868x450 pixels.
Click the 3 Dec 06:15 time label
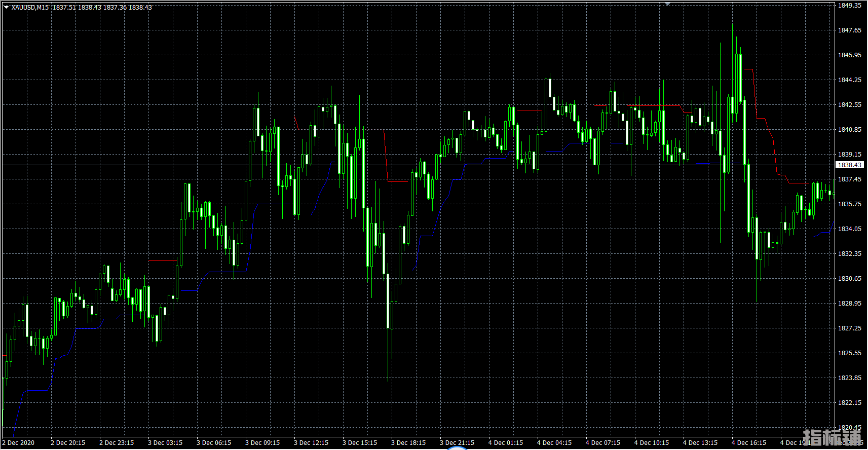(x=214, y=443)
